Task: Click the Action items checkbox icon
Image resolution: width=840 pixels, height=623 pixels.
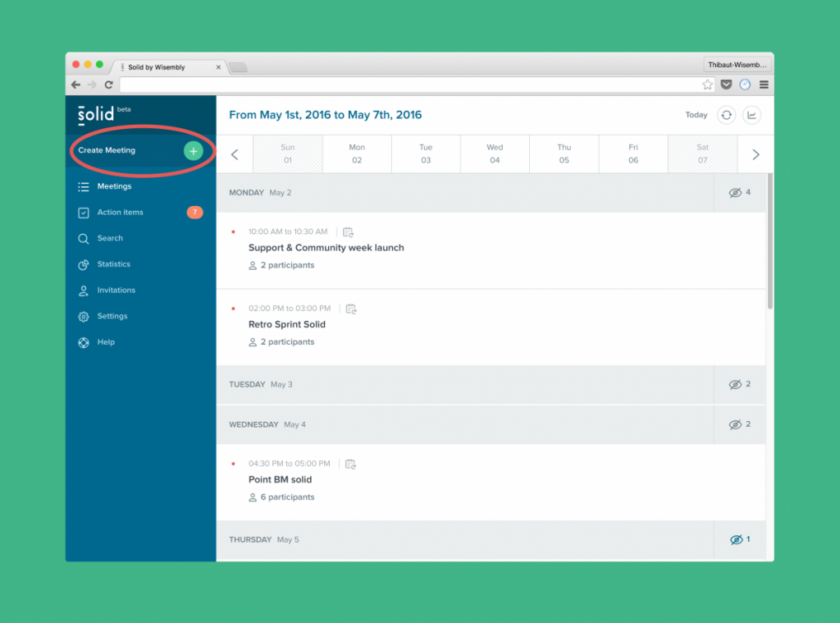Action: pos(84,213)
